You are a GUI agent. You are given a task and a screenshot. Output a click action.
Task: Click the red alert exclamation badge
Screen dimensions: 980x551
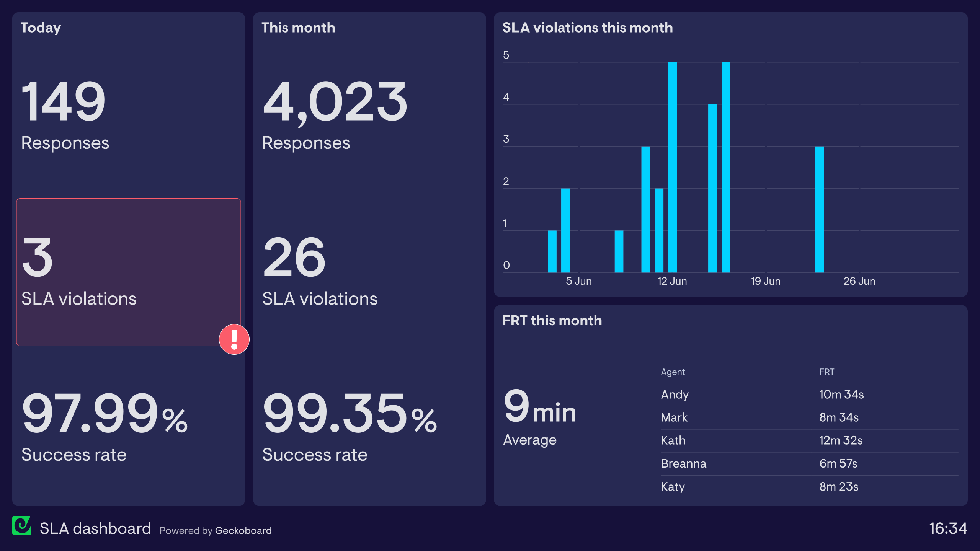click(x=234, y=339)
